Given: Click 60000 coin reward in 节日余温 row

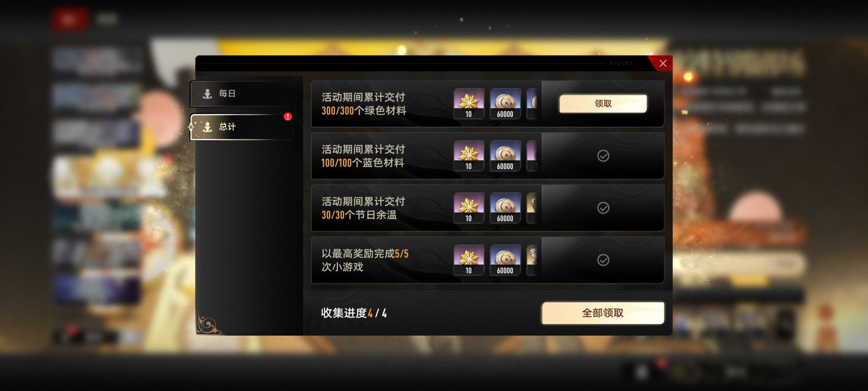Looking at the screenshot, I should pos(505,208).
